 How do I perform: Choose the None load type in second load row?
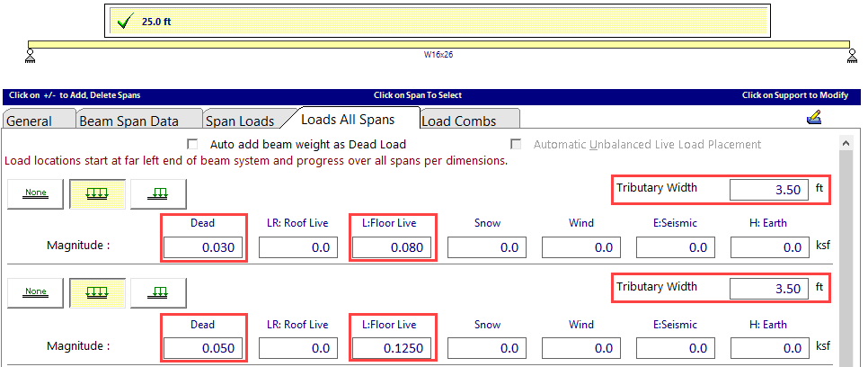[x=36, y=292]
